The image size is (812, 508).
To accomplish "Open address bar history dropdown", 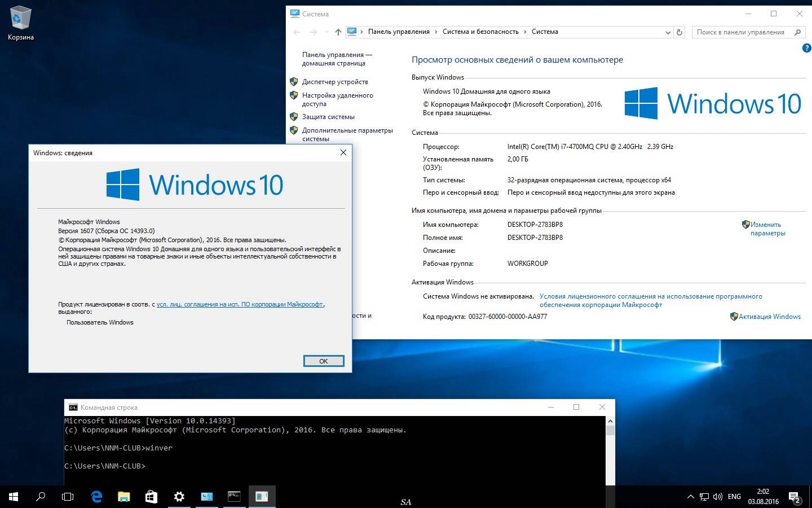I will [668, 32].
